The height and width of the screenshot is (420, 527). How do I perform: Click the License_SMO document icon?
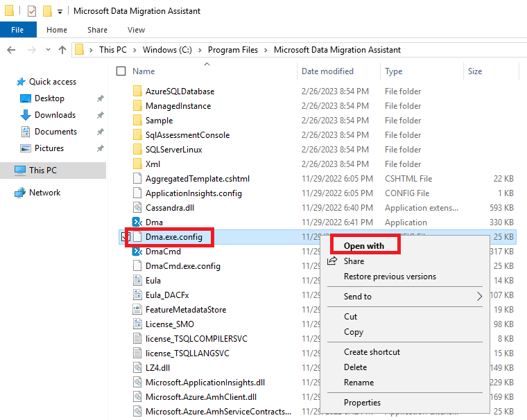[137, 324]
